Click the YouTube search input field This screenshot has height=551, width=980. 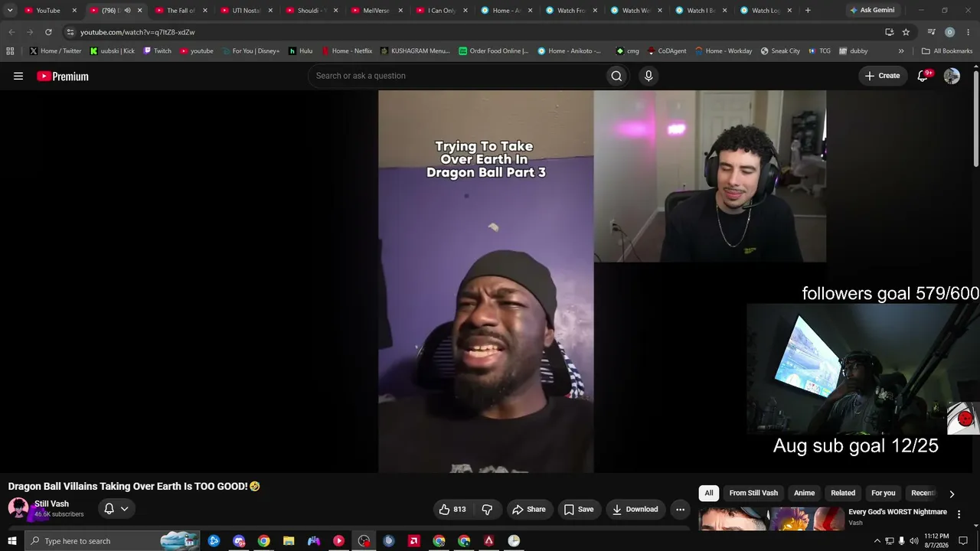click(456, 76)
